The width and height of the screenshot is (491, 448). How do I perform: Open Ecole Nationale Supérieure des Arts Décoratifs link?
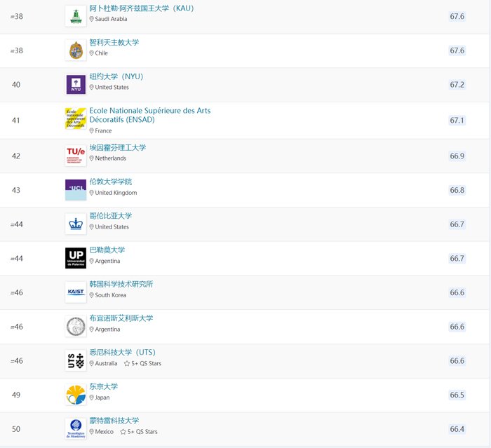click(x=150, y=115)
